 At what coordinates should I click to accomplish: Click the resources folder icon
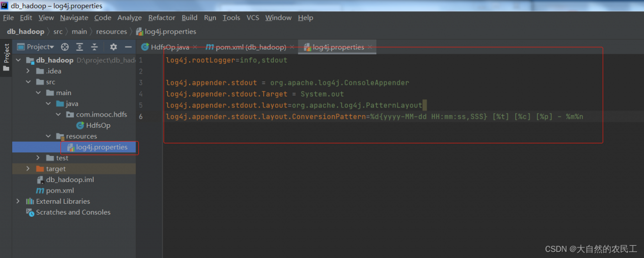(60, 136)
